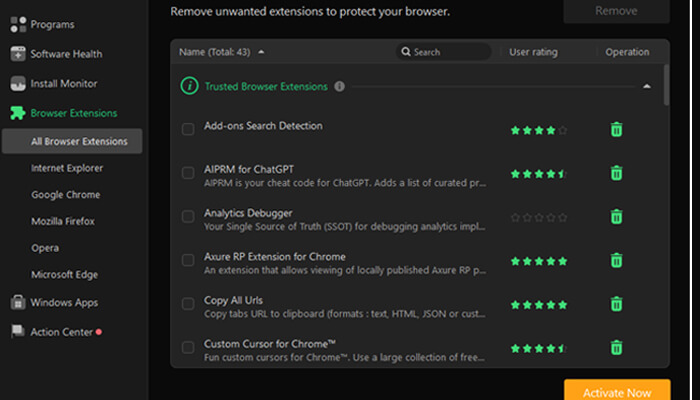Select All Browser Extensions in sidebar
The width and height of the screenshot is (700, 400).
point(72,141)
